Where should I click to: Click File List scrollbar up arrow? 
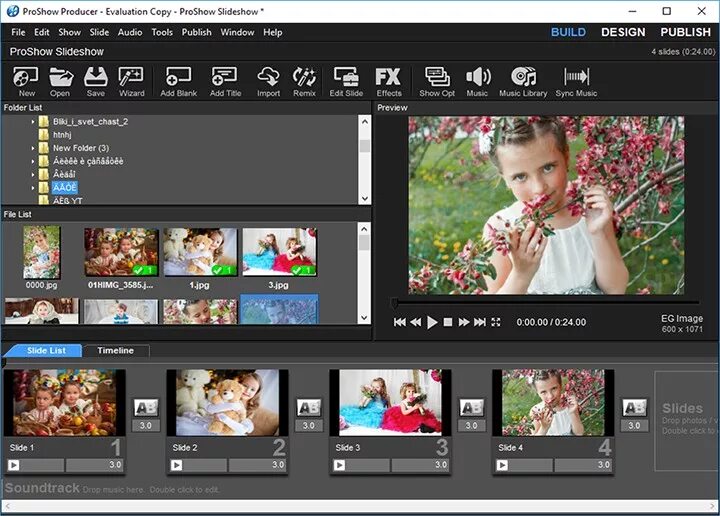coord(364,229)
